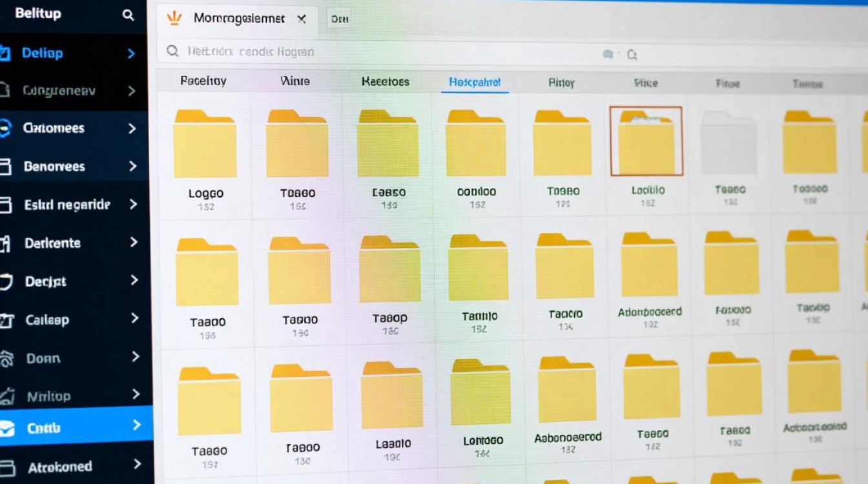Open the Lontogo folder in the third row

coord(482,394)
